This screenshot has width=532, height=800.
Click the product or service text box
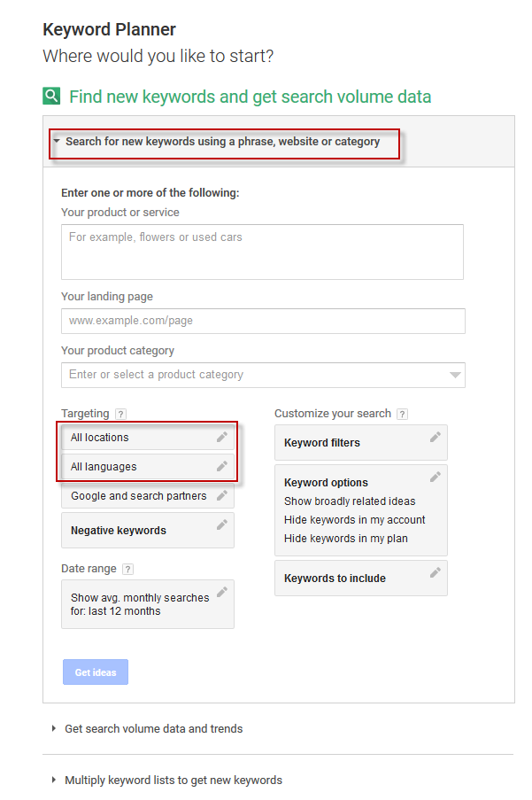pos(262,252)
